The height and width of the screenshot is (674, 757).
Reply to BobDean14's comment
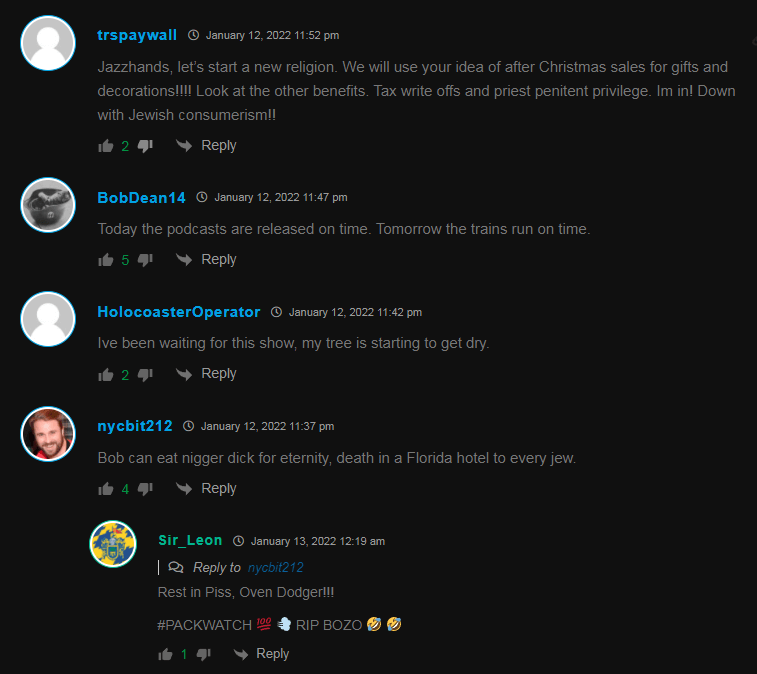tap(206, 259)
